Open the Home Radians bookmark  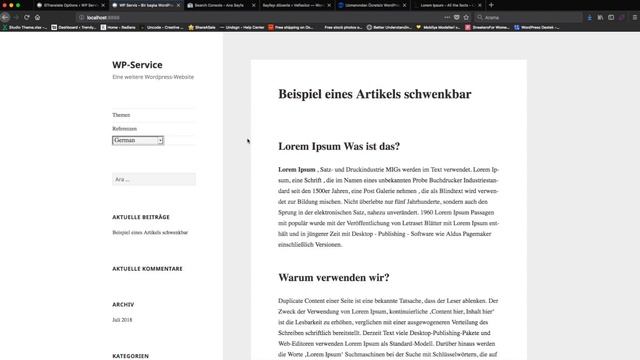coord(118,27)
